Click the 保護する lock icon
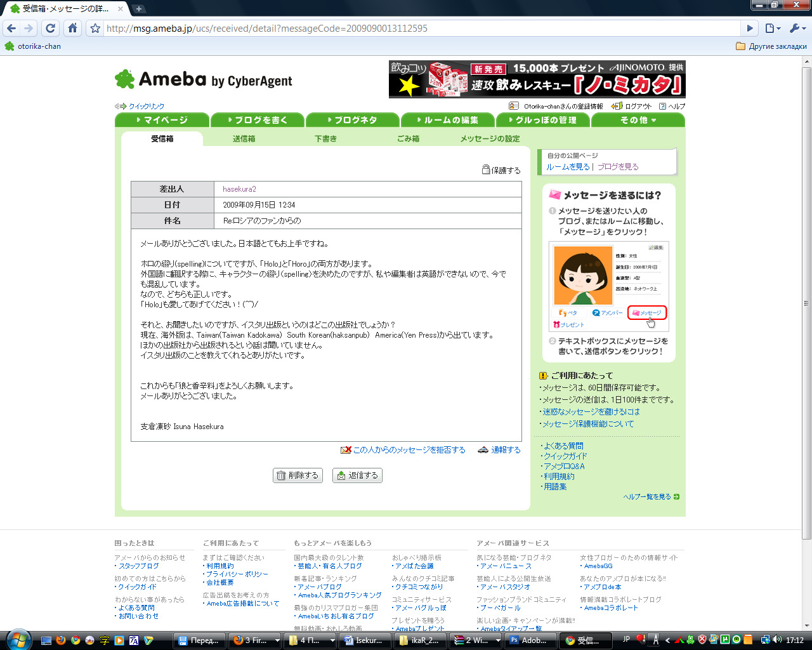Viewport: 812px width, 650px height. pos(486,169)
